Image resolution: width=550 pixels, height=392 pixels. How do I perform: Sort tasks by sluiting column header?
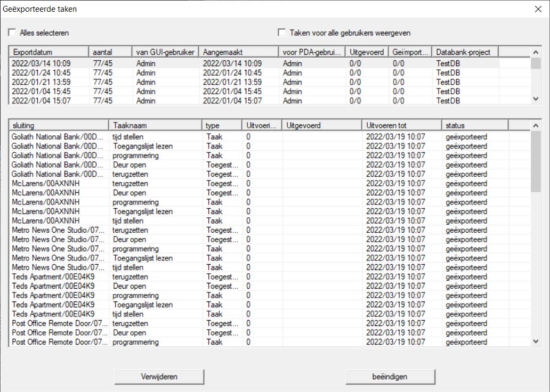point(59,125)
